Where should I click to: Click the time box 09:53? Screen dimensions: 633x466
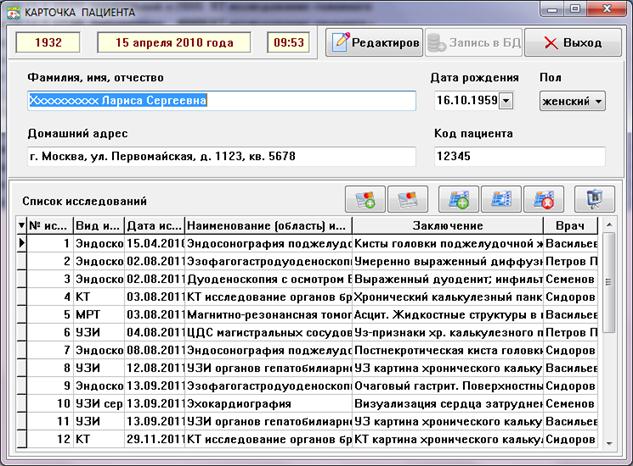click(288, 42)
